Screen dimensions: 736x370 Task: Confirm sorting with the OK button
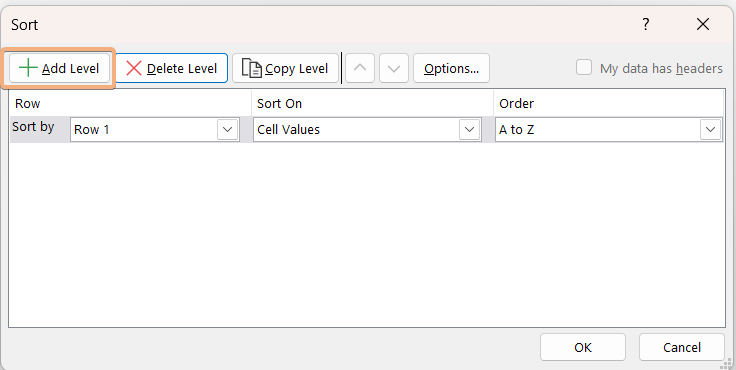tap(583, 347)
